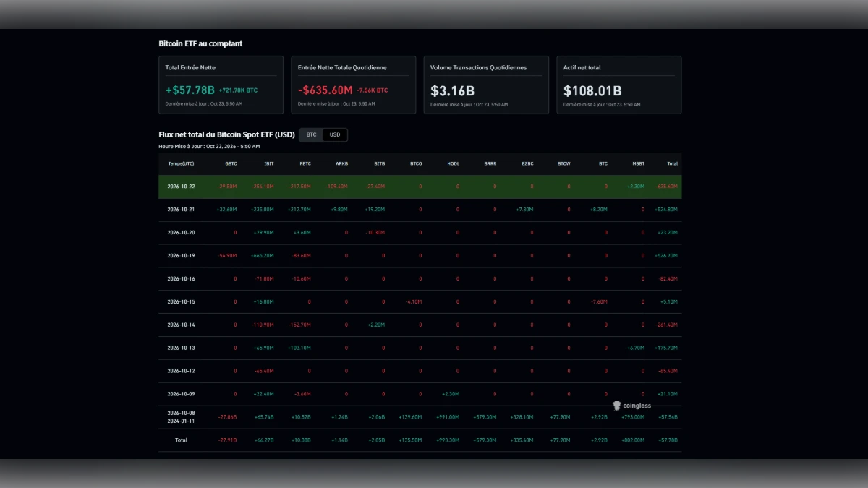Screen dimensions: 868x488
Task: Click the IBIT column header
Action: [269, 163]
